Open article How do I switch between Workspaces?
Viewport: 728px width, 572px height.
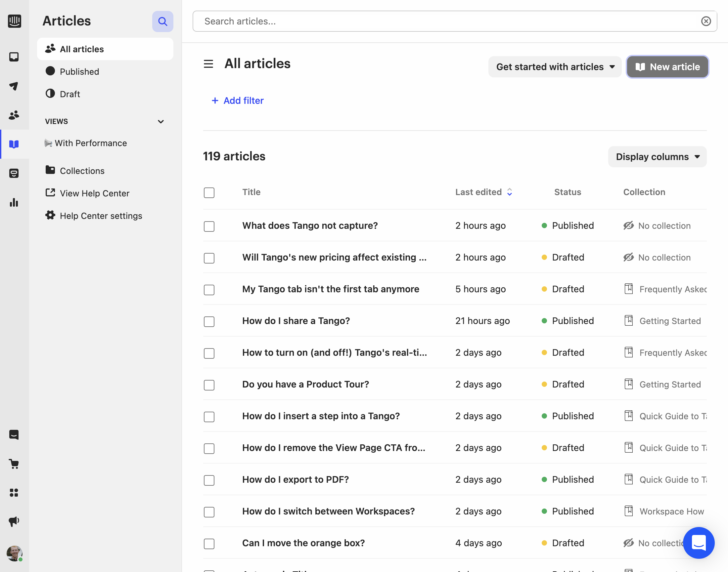(x=329, y=511)
